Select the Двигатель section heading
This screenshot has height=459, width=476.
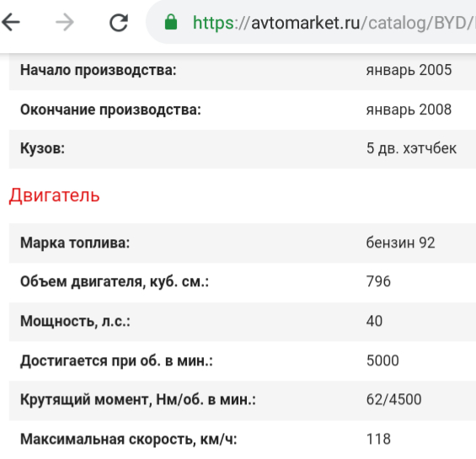pos(54,195)
